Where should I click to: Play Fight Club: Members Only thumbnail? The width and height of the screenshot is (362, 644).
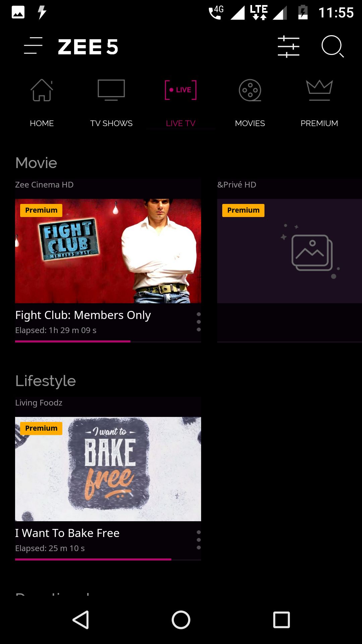pos(108,251)
